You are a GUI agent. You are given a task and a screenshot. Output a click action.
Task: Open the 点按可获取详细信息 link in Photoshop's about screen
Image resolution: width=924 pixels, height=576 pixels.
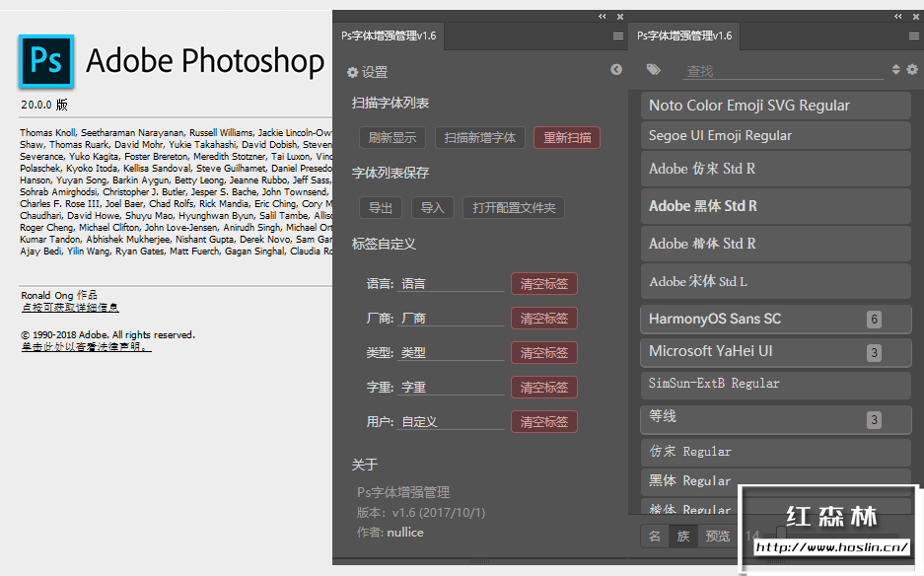(70, 308)
